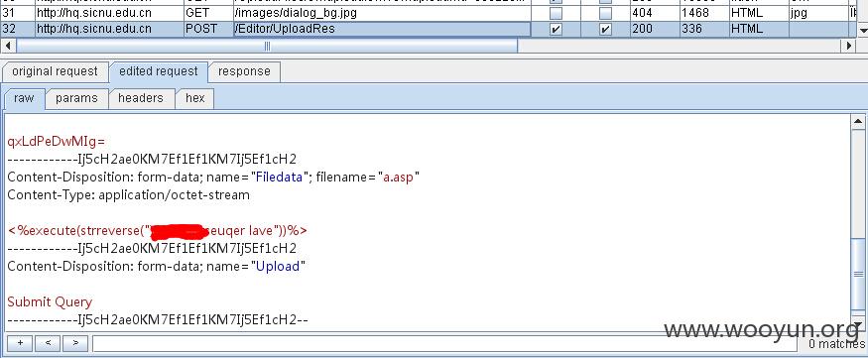The height and width of the screenshot is (358, 868).
Task: Switch to the headers tab
Action: click(x=141, y=98)
